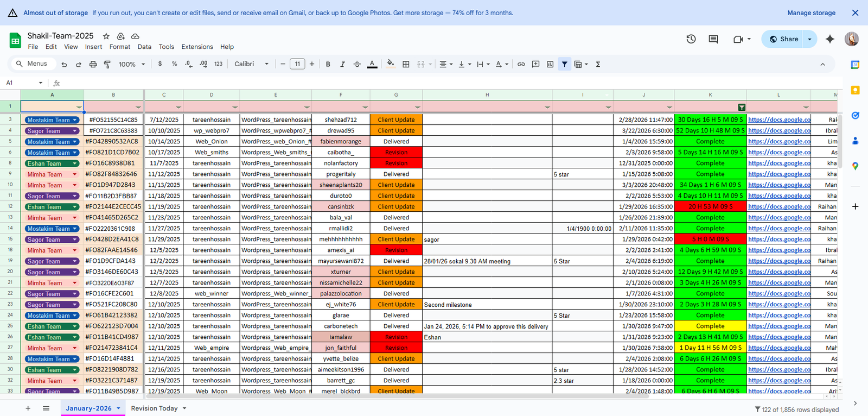The width and height of the screenshot is (868, 416).
Task: Click the insert chart icon
Action: 550,64
